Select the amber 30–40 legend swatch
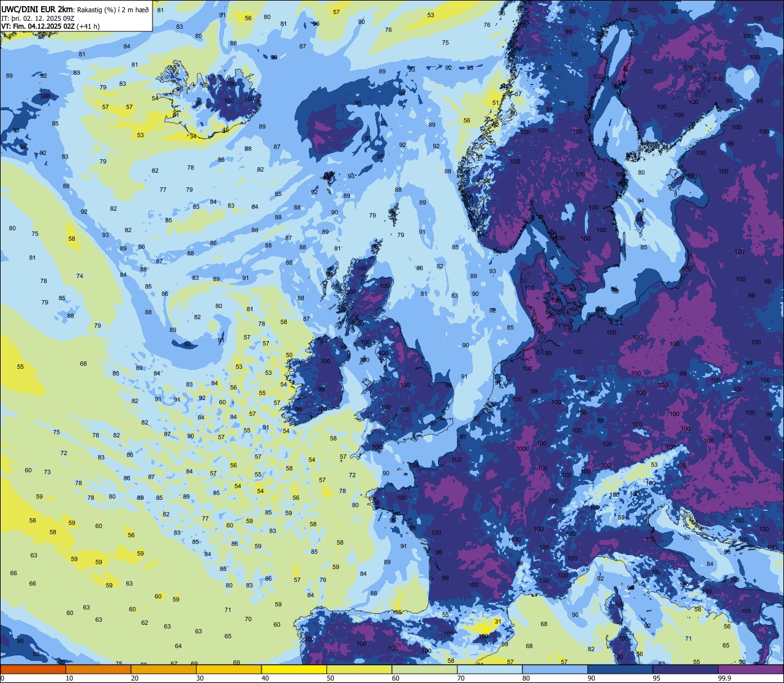The image size is (784, 683). 228,670
